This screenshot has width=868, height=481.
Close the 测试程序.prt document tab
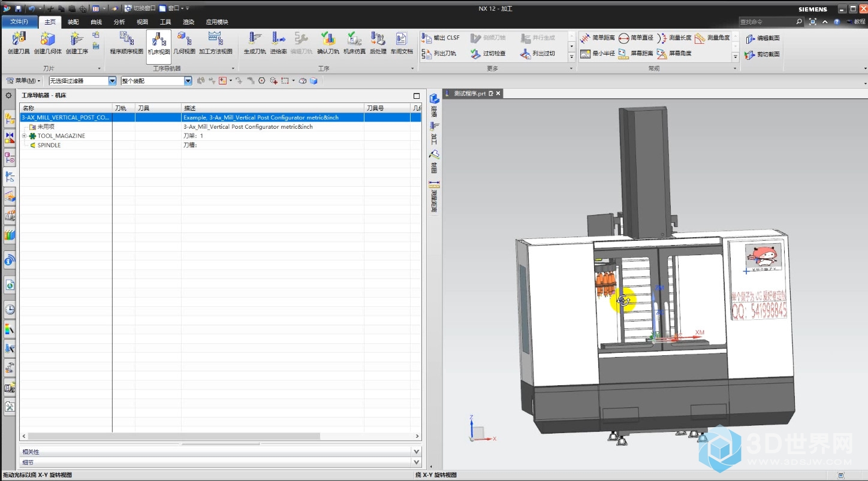click(498, 93)
